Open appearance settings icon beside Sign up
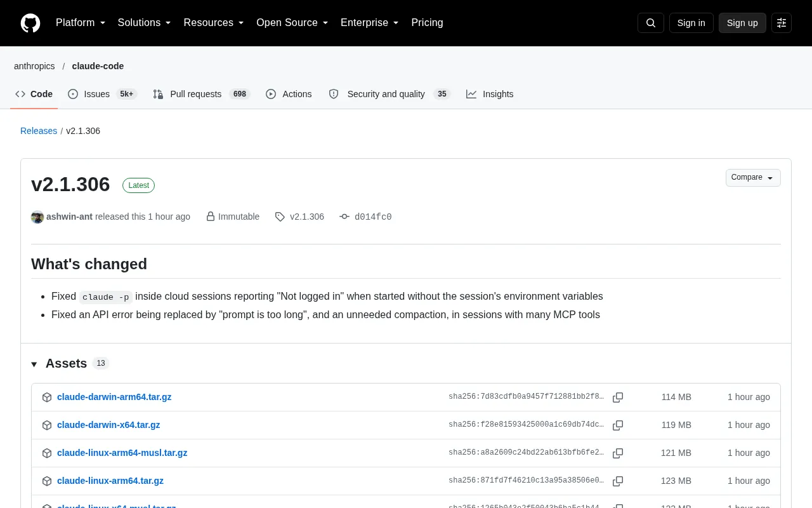Image resolution: width=812 pixels, height=508 pixels. (x=782, y=23)
